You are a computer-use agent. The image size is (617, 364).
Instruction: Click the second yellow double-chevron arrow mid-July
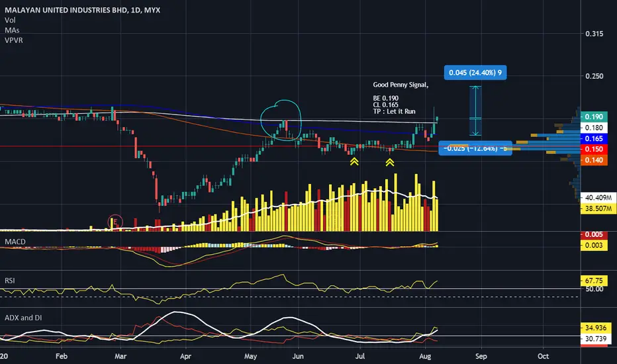click(x=389, y=162)
